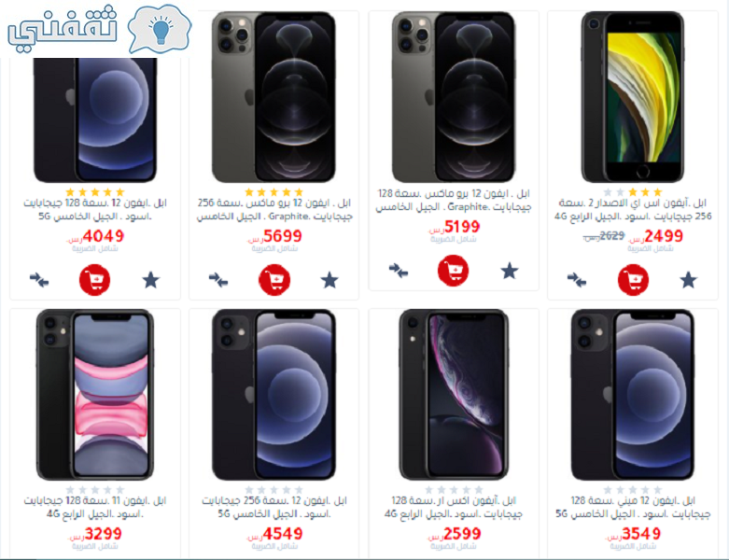Add iPhone SE 2 (2499) to cart
Image resolution: width=729 pixels, height=560 pixels.
[x=633, y=280]
